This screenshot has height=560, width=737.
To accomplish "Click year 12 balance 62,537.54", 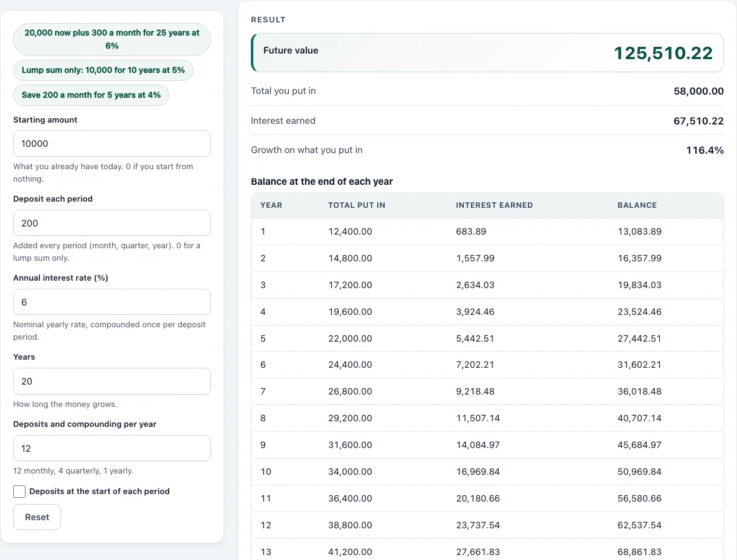I will pos(639,526).
